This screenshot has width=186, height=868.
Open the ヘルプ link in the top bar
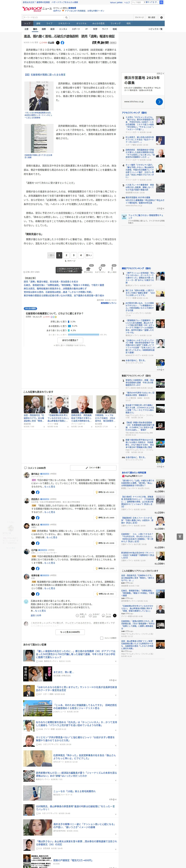tap(127, 2)
